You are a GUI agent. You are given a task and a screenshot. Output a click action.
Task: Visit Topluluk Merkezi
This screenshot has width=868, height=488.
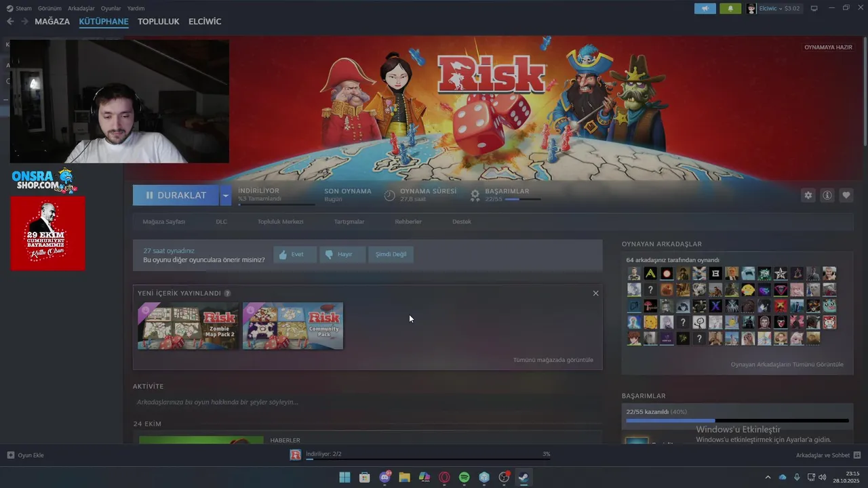(x=280, y=222)
